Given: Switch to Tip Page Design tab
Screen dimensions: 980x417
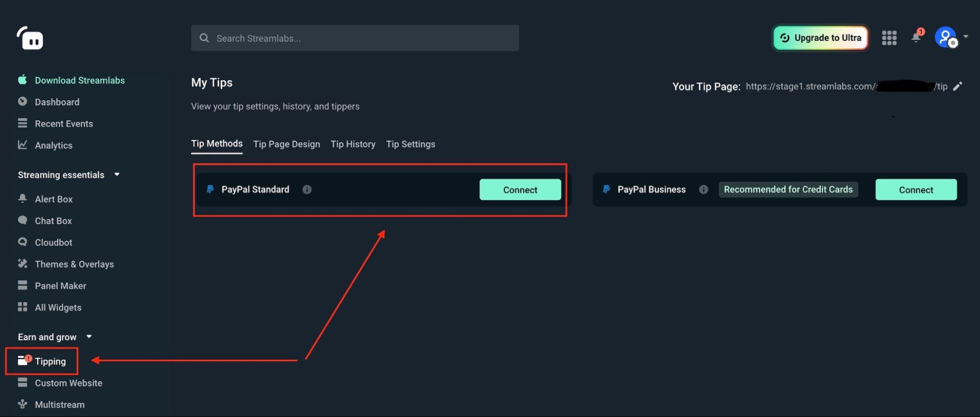Looking at the screenshot, I should click(x=286, y=144).
